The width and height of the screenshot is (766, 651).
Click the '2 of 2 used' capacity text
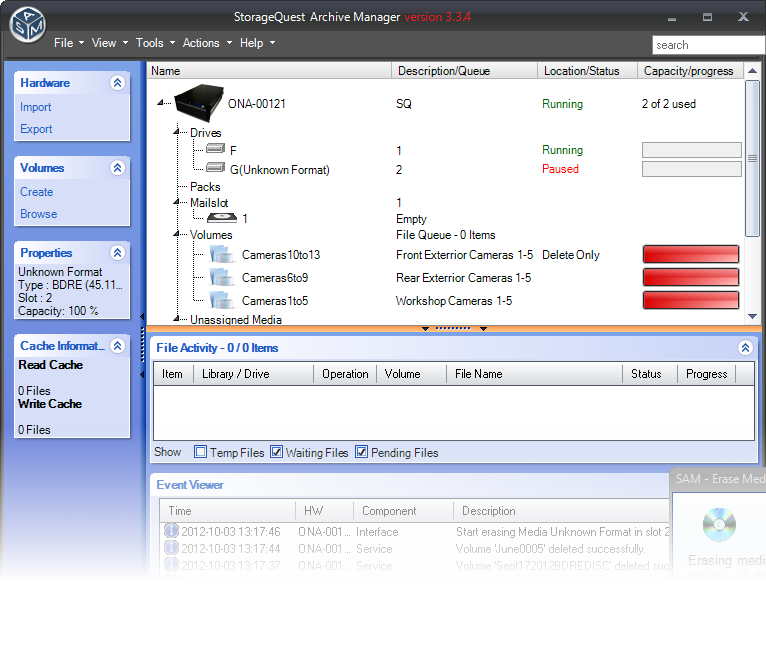tap(669, 104)
